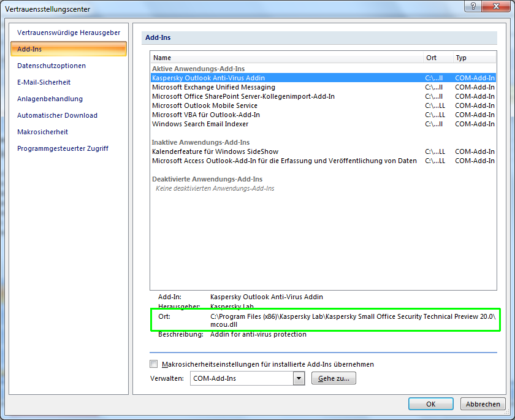
Task: Open Datenschutzoptionen section
Action: (51, 66)
